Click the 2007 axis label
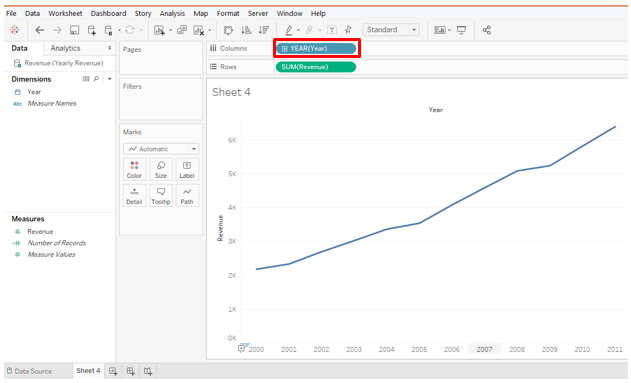The image size is (631, 383). click(485, 349)
